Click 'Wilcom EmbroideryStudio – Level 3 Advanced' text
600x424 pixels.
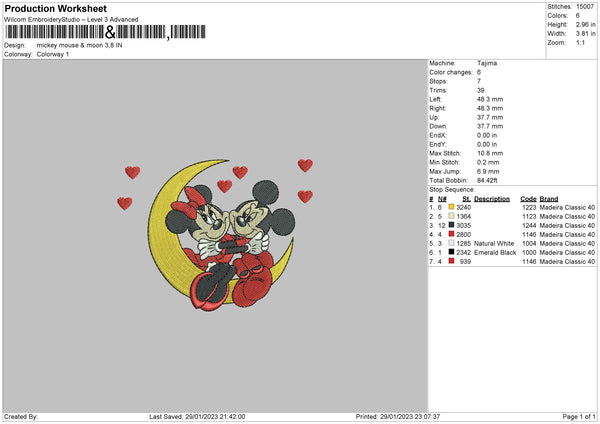[71, 20]
